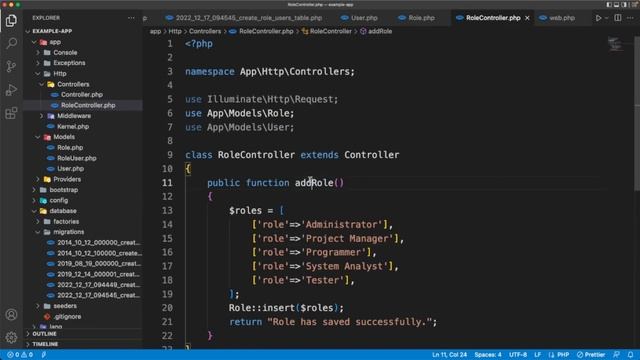
Task: Open notifications bell in status bar
Action: coord(631,355)
